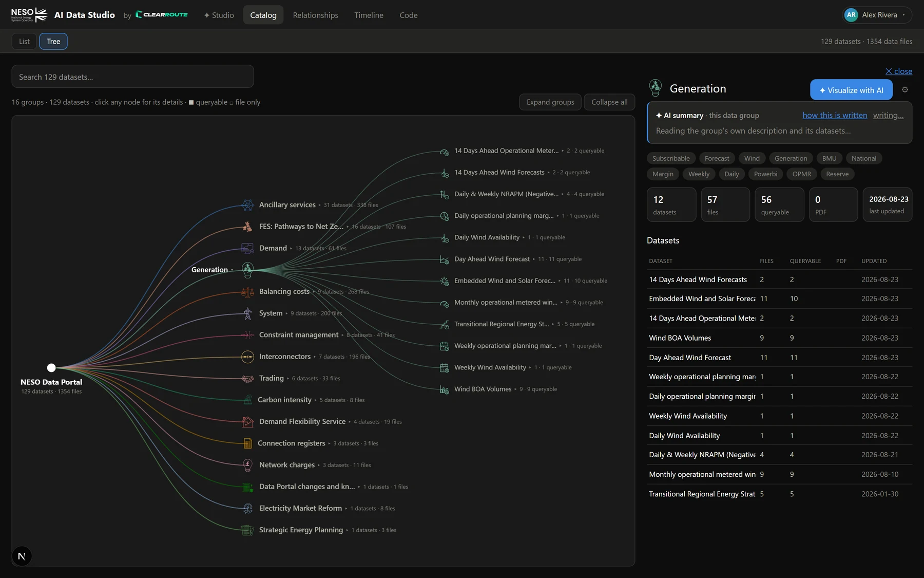Click the round N button at bottom left
This screenshot has height=578, width=924.
point(22,556)
